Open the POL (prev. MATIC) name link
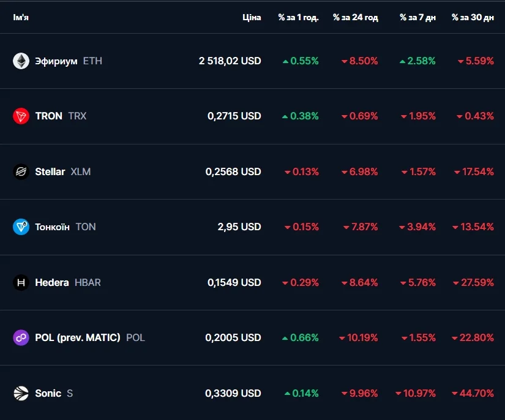505x420 pixels. tap(78, 337)
